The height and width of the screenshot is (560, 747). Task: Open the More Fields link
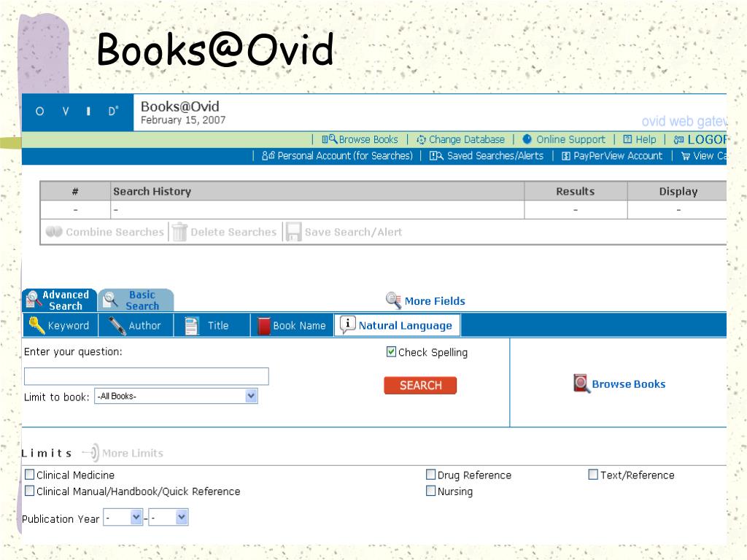click(x=435, y=301)
